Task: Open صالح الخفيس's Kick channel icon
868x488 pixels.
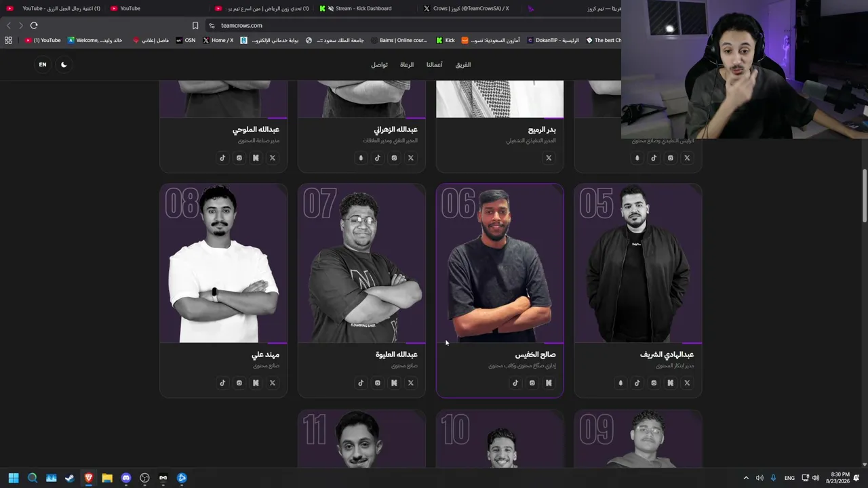Action: (x=549, y=383)
